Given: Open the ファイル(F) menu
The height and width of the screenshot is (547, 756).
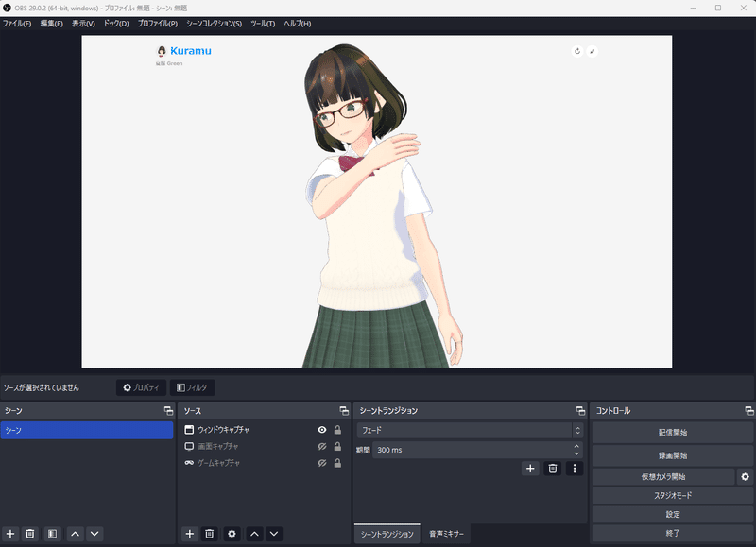Looking at the screenshot, I should coord(17,24).
